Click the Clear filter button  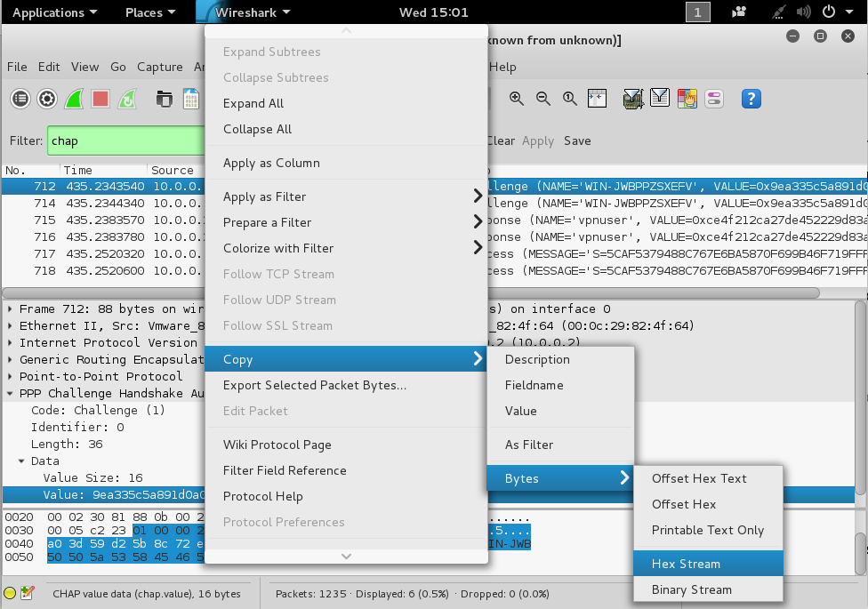coord(502,140)
